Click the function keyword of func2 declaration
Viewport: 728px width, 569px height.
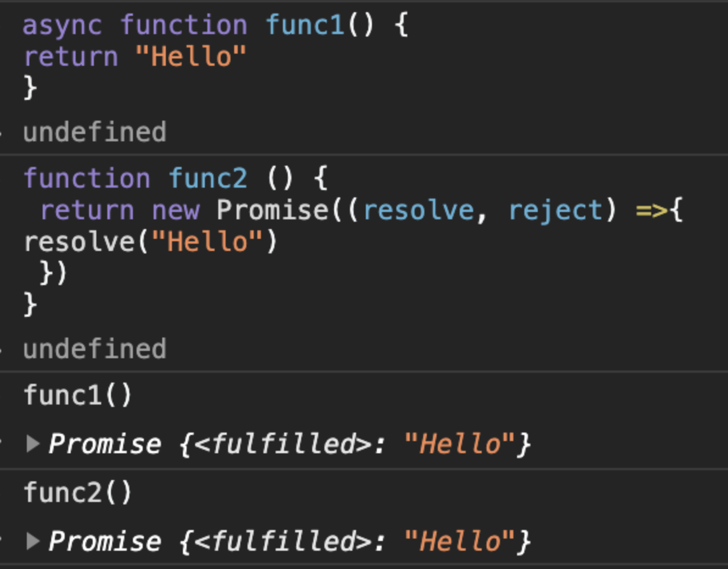(x=87, y=178)
